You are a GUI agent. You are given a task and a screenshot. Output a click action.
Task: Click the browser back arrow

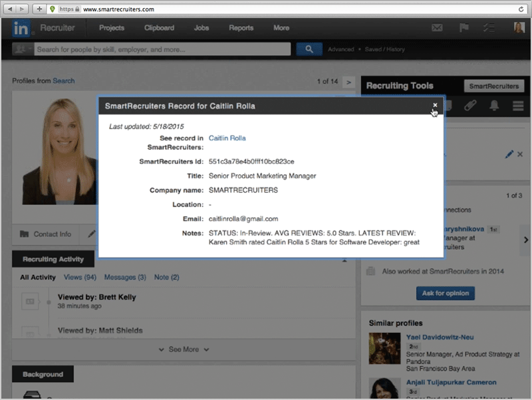[x=10, y=9]
